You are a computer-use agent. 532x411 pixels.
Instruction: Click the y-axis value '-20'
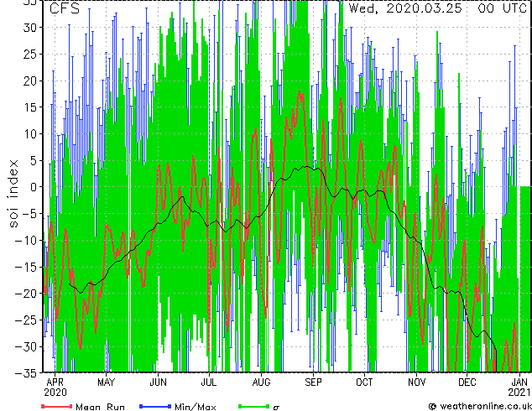pyautogui.click(x=26, y=294)
